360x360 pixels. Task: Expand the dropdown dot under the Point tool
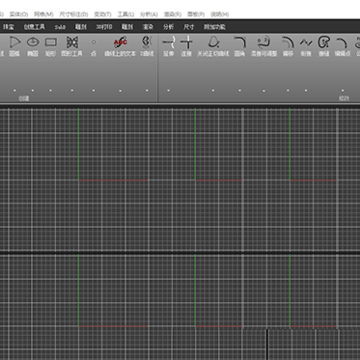(x=94, y=90)
